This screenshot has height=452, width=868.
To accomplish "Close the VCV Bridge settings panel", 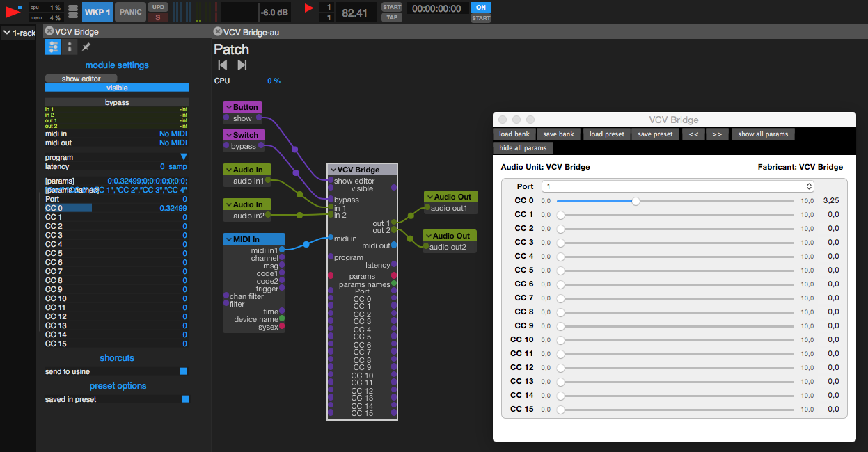I will point(49,31).
